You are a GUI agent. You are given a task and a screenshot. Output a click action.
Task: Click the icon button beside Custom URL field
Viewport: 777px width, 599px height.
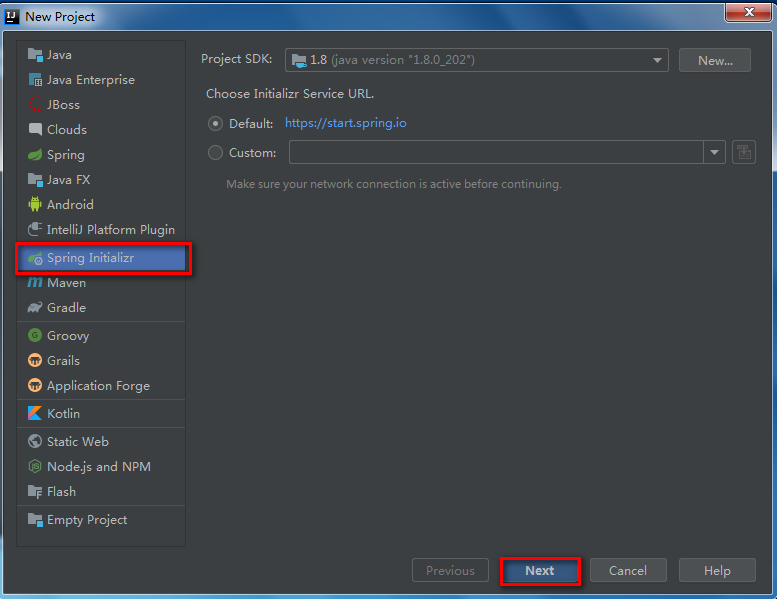tap(744, 152)
